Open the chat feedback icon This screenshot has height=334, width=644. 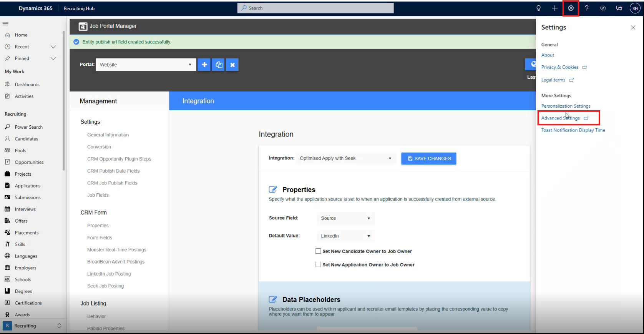pos(619,8)
